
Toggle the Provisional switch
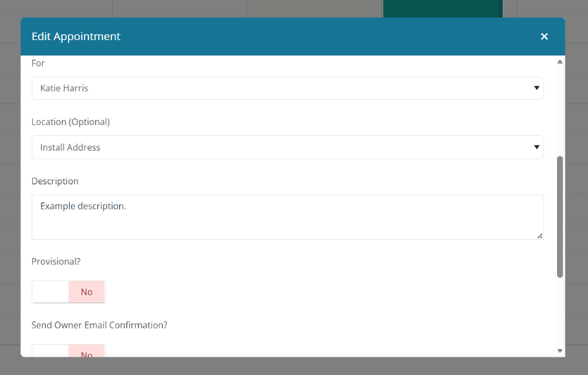pos(69,292)
